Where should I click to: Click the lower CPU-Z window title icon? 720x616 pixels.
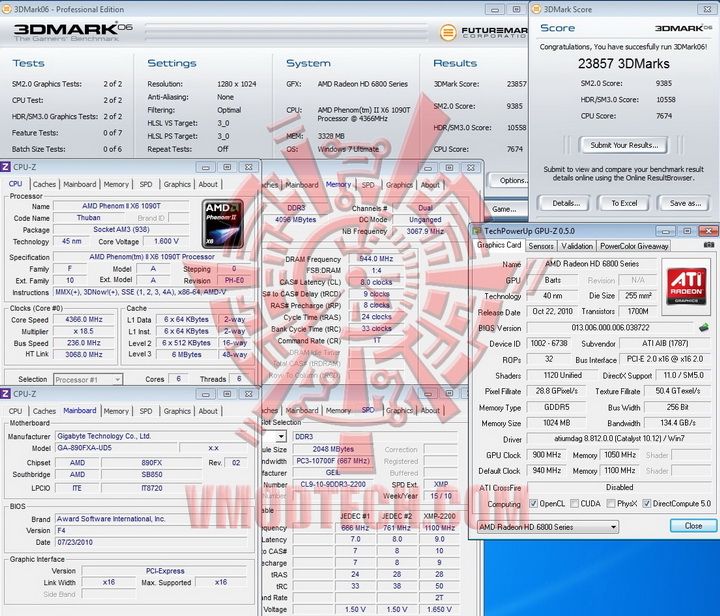coord(5,393)
